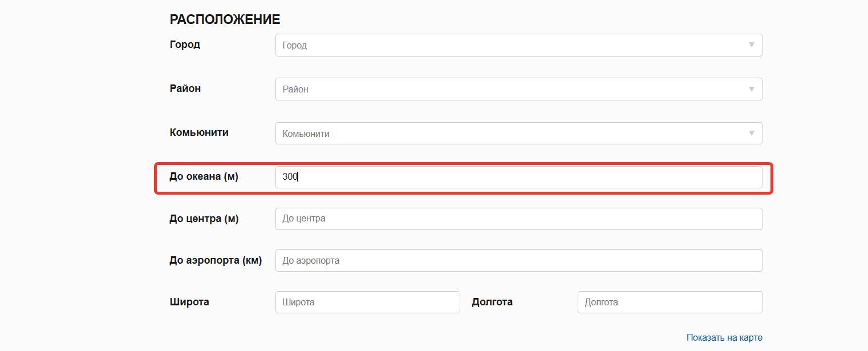868x351 pixels.
Task: Click the Город dropdown arrow
Action: tap(751, 45)
